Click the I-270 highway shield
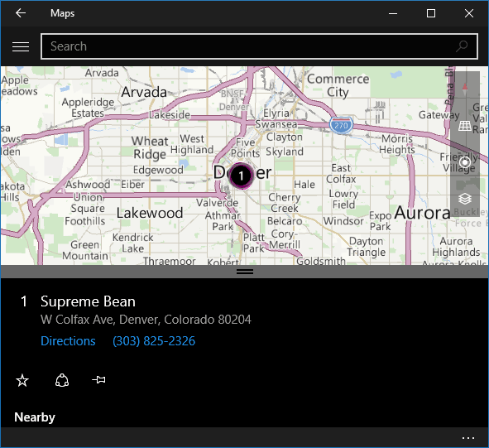The width and height of the screenshot is (489, 448). (x=341, y=125)
